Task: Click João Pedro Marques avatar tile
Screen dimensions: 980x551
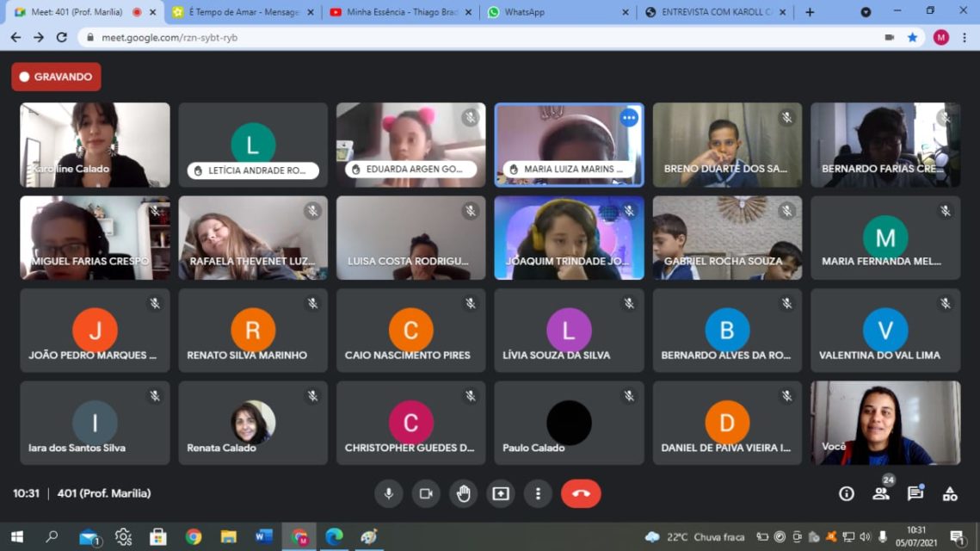Action: [95, 331]
